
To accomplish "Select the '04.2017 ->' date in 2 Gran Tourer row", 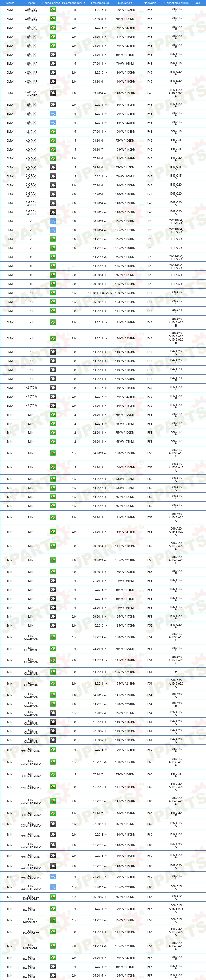I will pyautogui.click(x=100, y=149).
